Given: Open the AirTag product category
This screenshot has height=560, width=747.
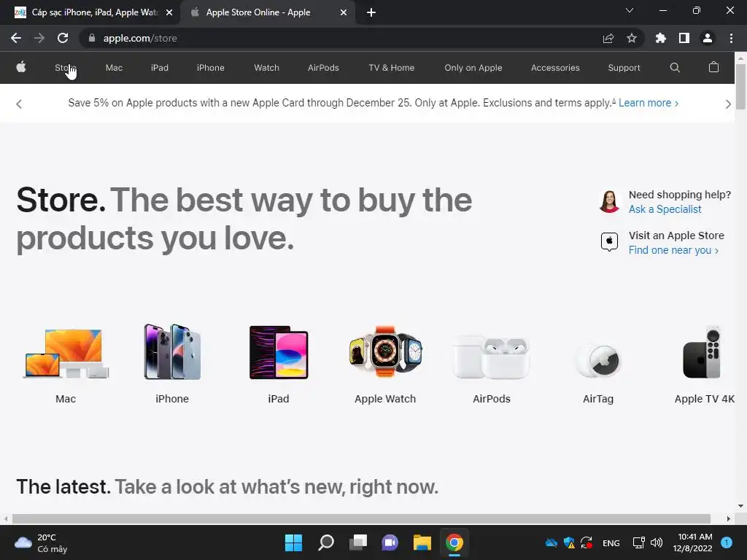Looking at the screenshot, I should coord(598,373).
